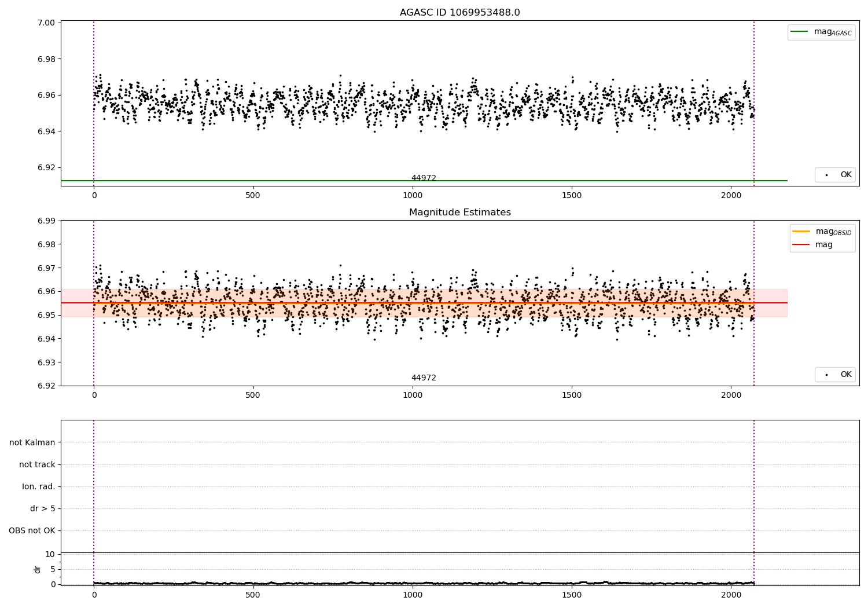This screenshot has height=608, width=868.
Task: Click the 7.00 y-axis tick label
Action: [x=47, y=23]
